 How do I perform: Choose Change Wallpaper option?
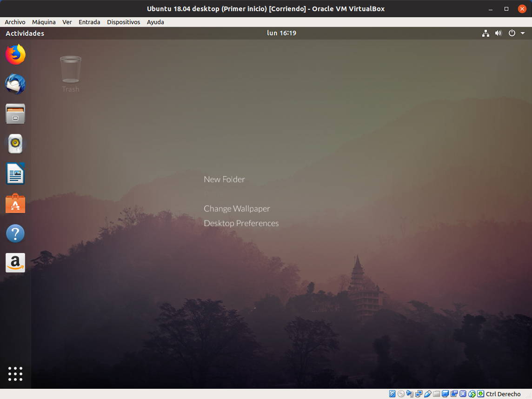(x=237, y=209)
